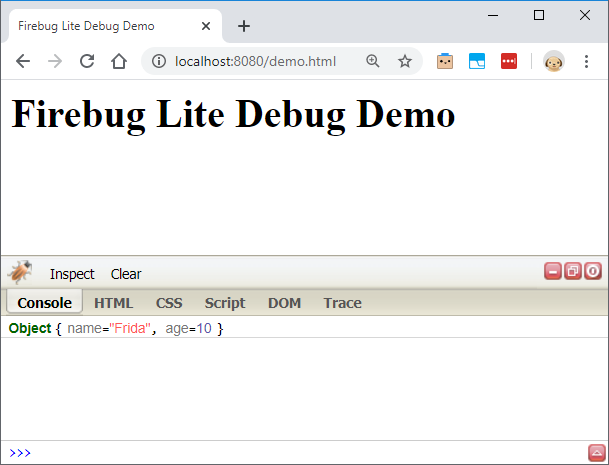View site information icon
Image resolution: width=609 pixels, height=465 pixels.
pyautogui.click(x=159, y=61)
